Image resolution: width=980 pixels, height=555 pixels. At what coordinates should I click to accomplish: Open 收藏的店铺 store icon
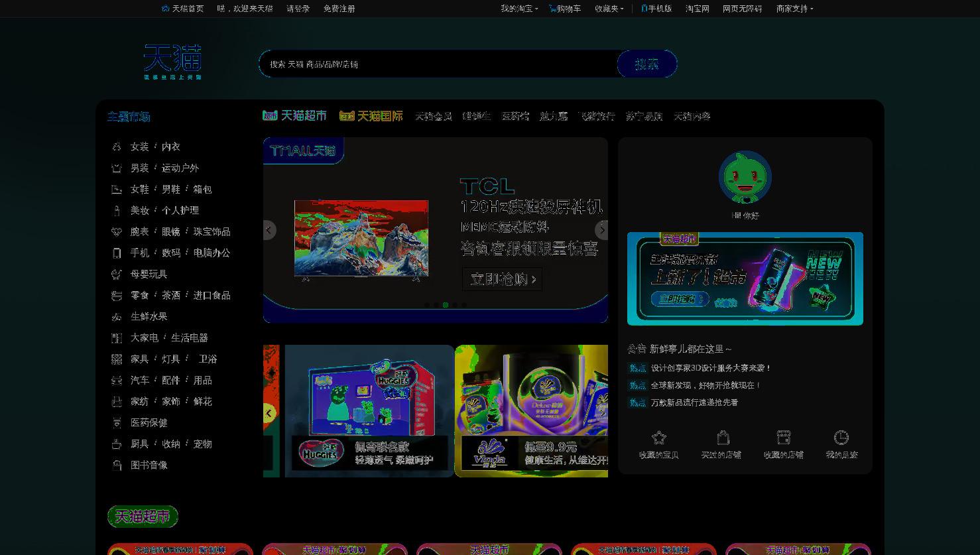pos(783,438)
